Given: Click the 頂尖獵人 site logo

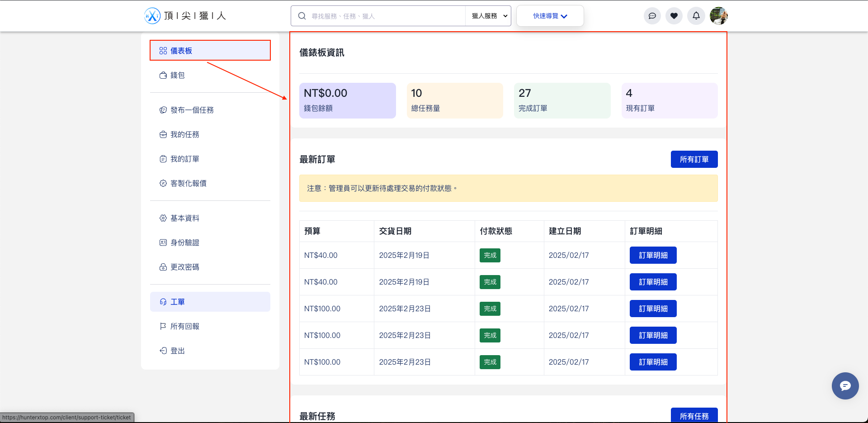Looking at the screenshot, I should pos(185,16).
